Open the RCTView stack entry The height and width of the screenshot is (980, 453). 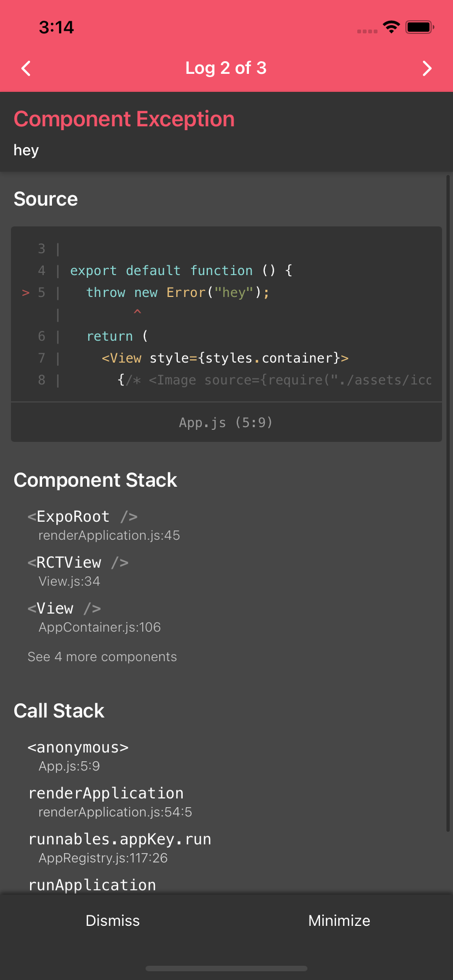78,571
